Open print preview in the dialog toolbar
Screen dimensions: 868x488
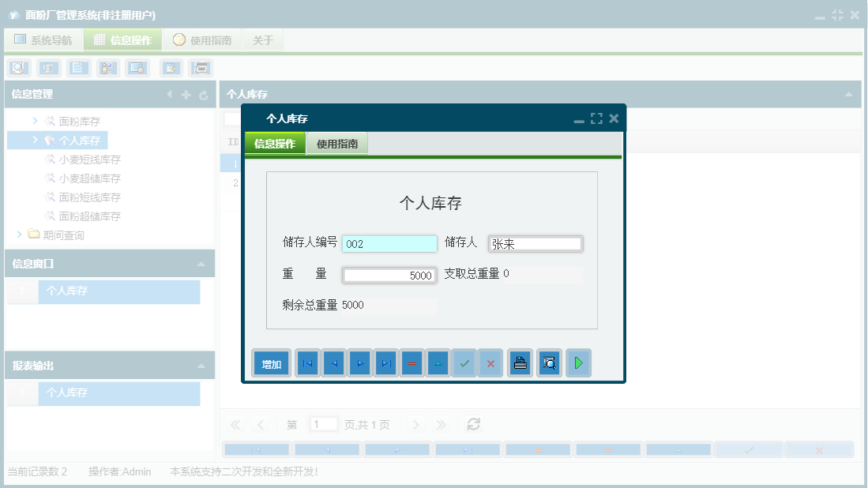click(x=549, y=362)
